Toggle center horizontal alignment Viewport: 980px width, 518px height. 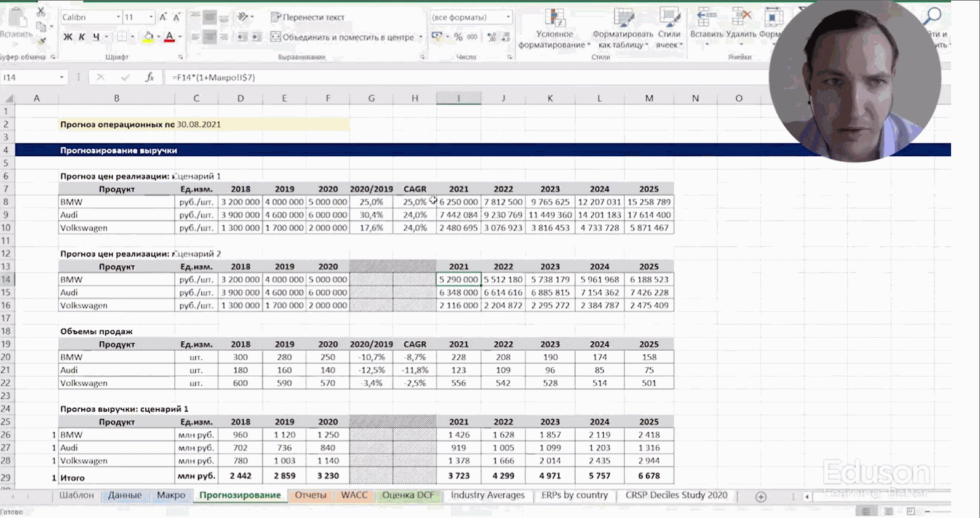(x=210, y=37)
